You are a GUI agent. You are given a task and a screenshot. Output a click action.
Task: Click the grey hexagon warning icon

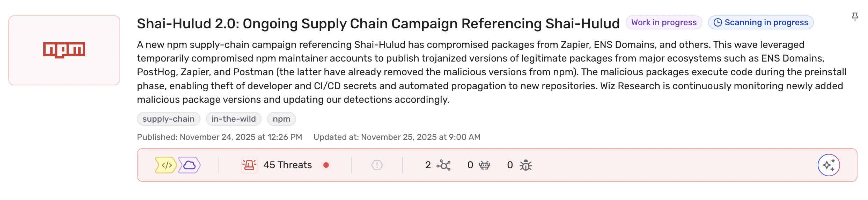(377, 165)
